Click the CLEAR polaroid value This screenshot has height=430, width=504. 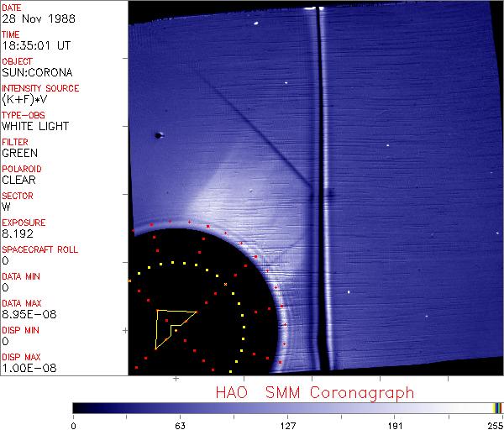point(18,180)
